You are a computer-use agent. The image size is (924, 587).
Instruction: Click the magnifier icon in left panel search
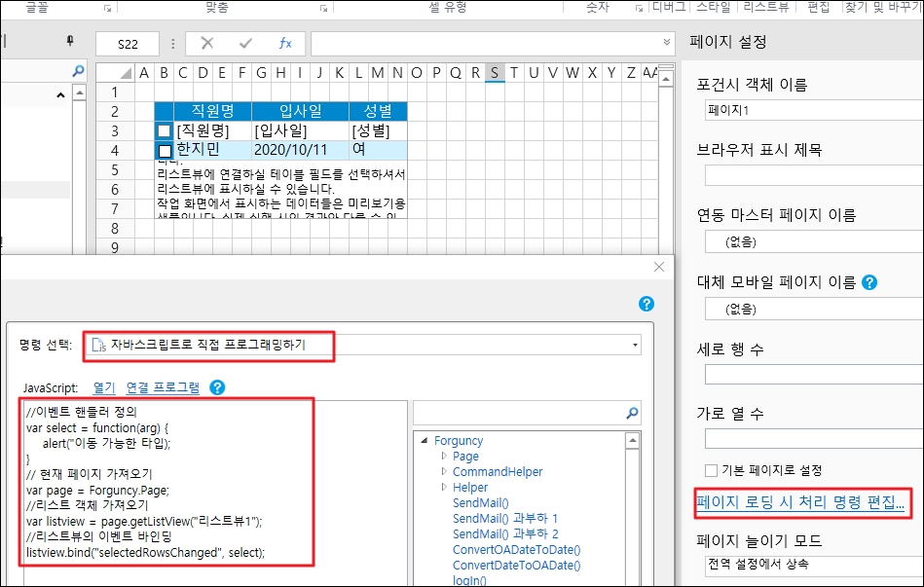(x=79, y=71)
